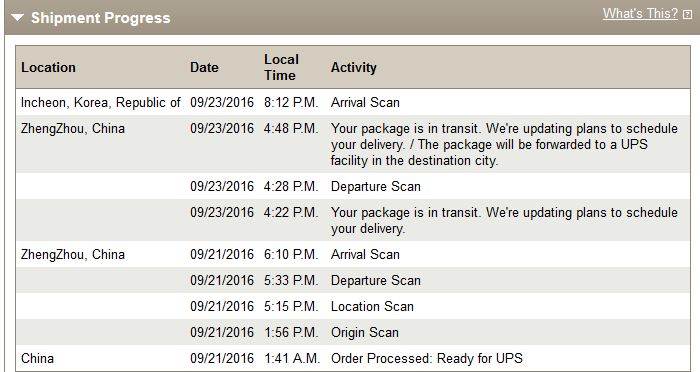
Task: Click the 5:33 P.M. Departure Scan entry
Action: pos(375,280)
